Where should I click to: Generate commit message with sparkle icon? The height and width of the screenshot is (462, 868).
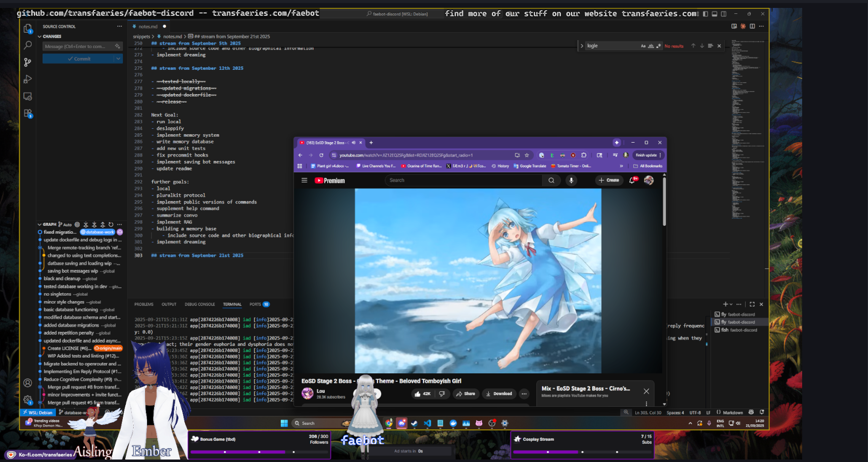pos(117,47)
